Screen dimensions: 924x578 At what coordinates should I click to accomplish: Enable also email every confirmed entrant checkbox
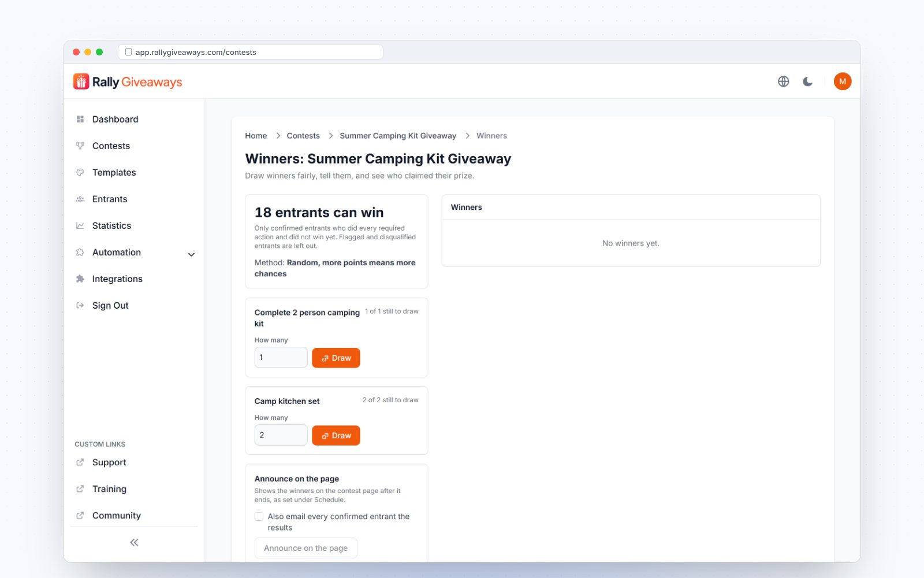coord(259,517)
